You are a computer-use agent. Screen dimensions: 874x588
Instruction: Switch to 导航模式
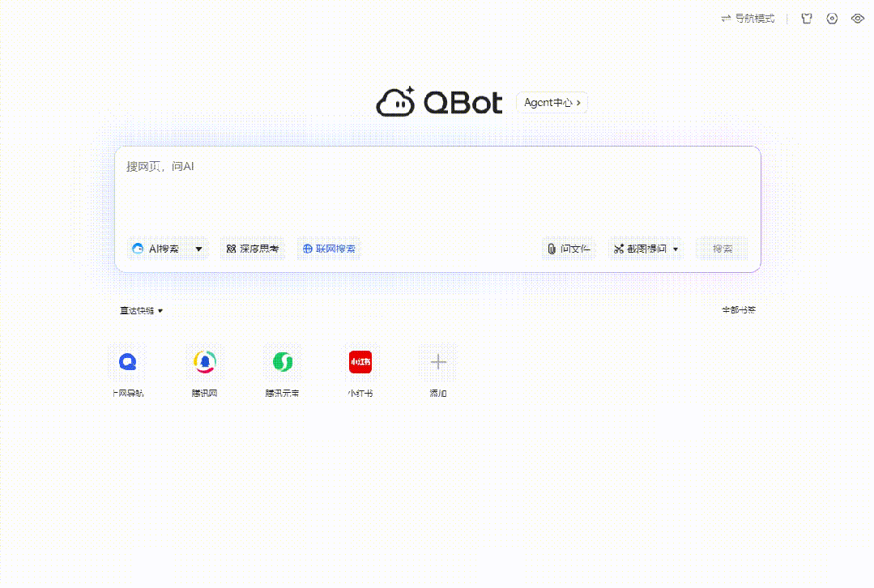pos(748,19)
